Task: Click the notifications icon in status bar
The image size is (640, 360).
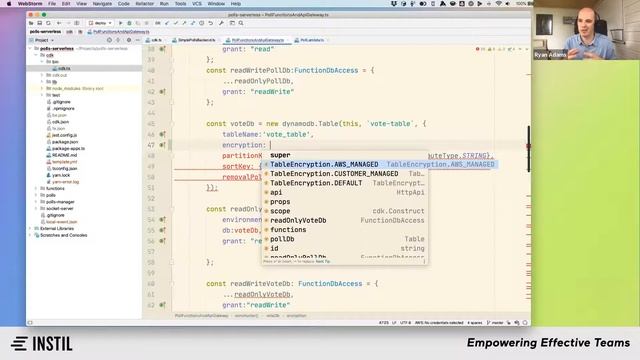Action: (x=525, y=322)
